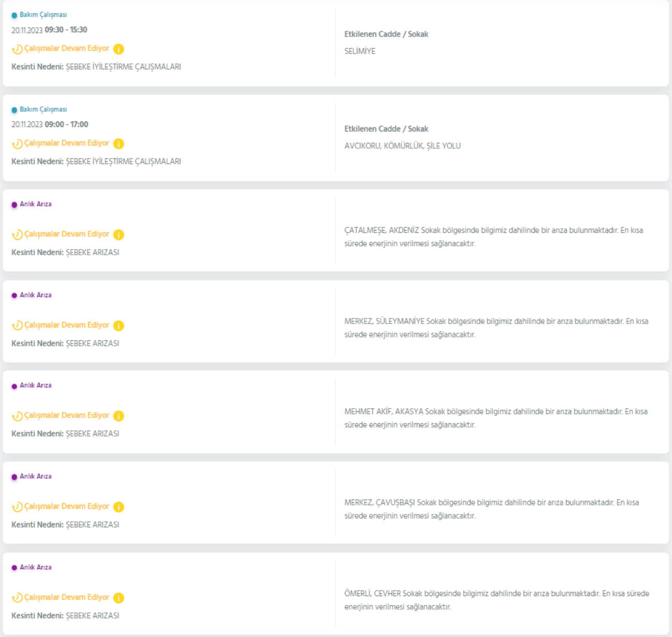672x637 pixels.
Task: Click the AVCIKORU, KÖMÜRLÜK, ŞİLE YOLU street text
Action: (402, 146)
